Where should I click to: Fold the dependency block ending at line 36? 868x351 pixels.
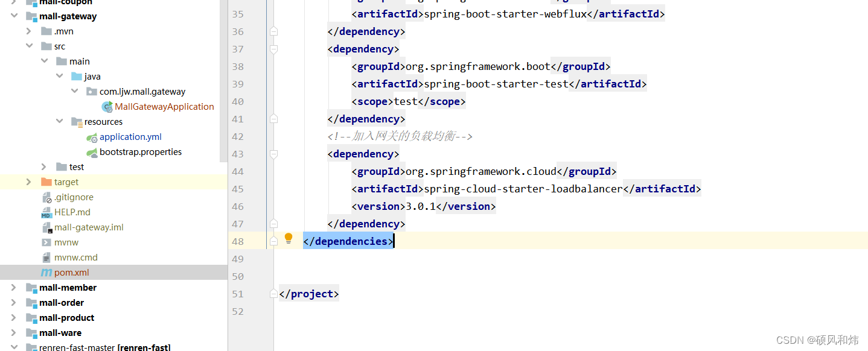pyautogui.click(x=273, y=31)
